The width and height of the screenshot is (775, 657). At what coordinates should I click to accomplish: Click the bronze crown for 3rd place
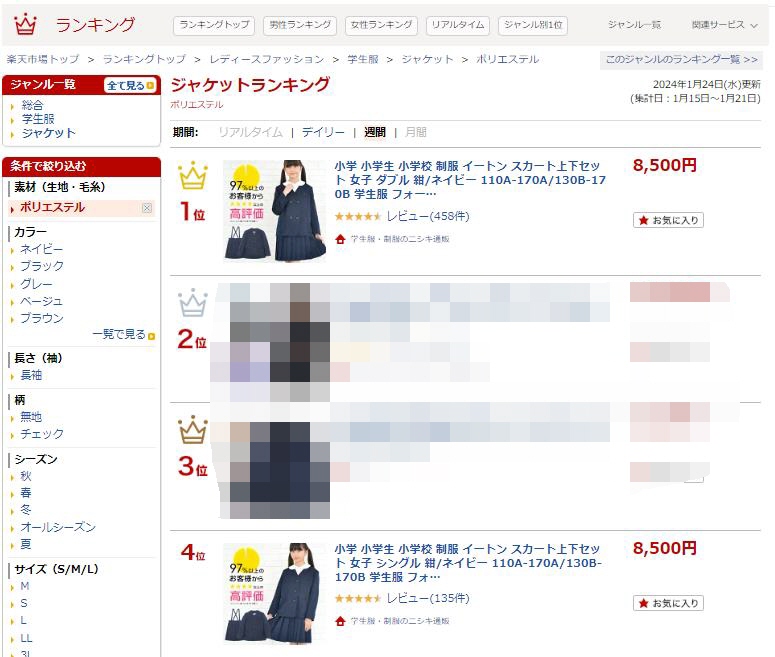[193, 430]
